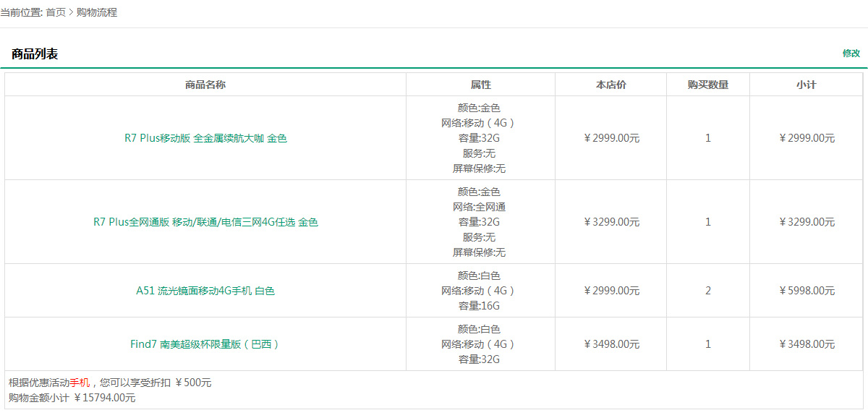Click the quantity 2 for A51

coord(708,291)
